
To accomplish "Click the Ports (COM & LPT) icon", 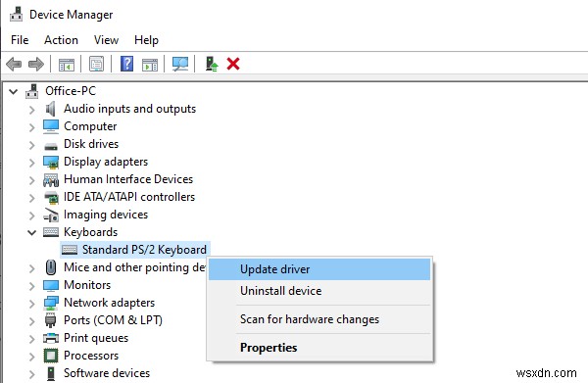I will pos(50,320).
